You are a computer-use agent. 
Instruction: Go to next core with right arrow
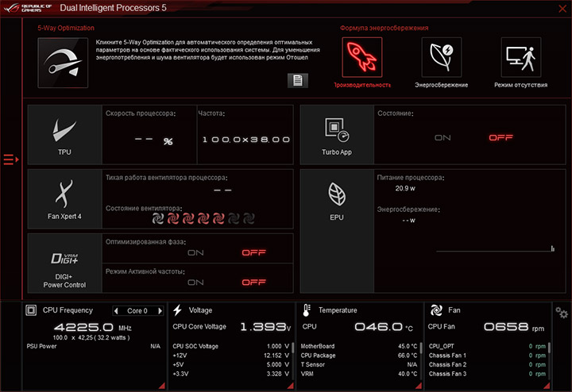point(160,311)
